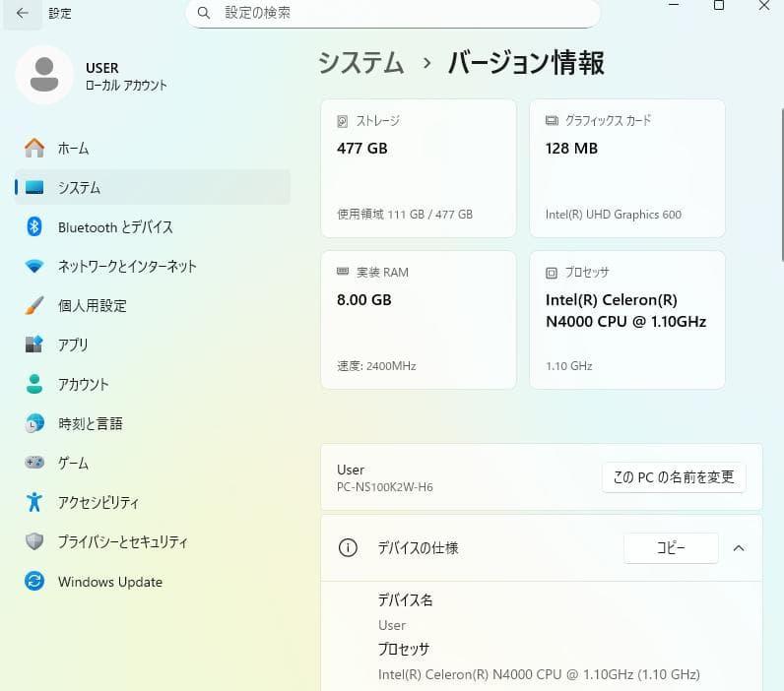Image resolution: width=784 pixels, height=691 pixels.
Task: Open ホーム in the sidebar
Action: 153,148
